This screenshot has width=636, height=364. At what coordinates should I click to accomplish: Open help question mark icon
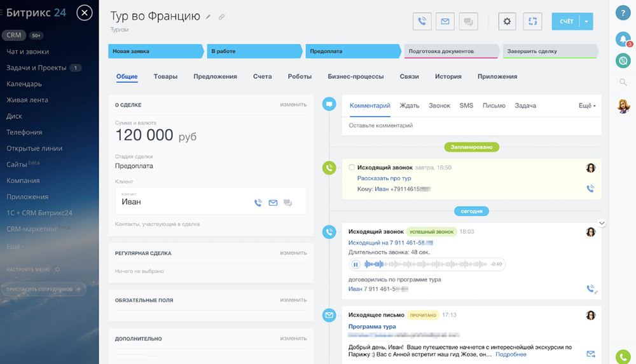pos(623,13)
